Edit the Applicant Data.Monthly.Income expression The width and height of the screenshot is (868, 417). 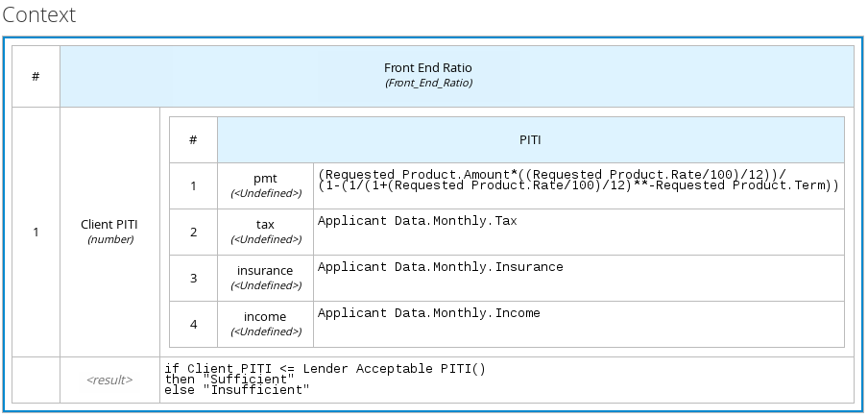[x=578, y=324]
